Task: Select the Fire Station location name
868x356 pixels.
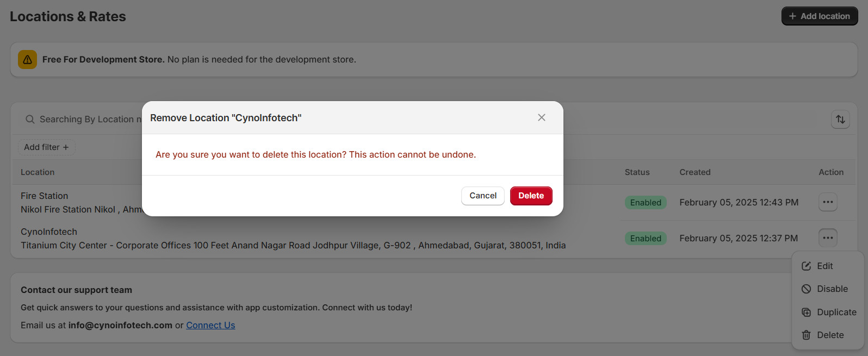Action: tap(45, 196)
